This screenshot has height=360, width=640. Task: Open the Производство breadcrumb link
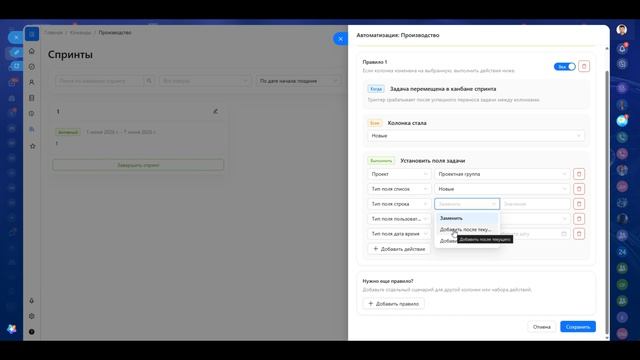click(115, 33)
